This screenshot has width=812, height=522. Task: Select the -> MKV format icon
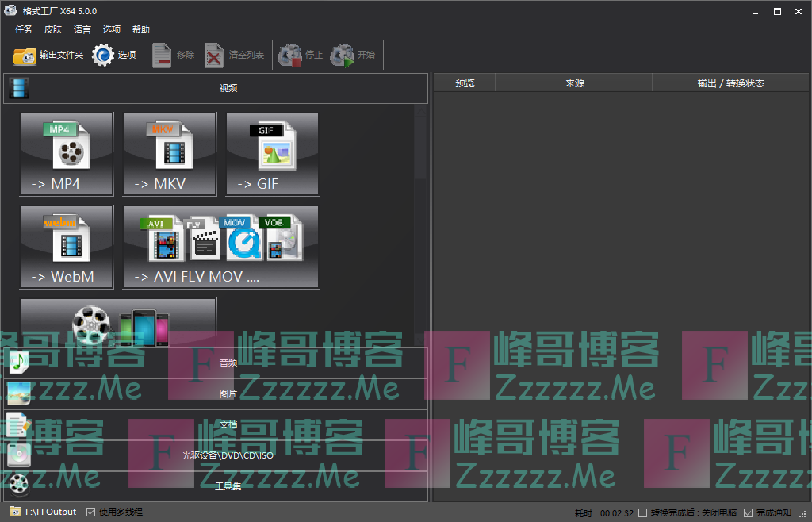170,154
